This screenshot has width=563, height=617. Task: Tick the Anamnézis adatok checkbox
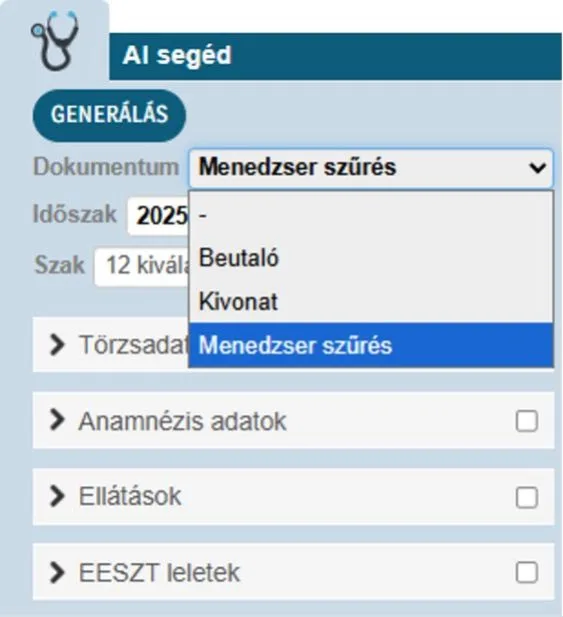pyautogui.click(x=526, y=421)
